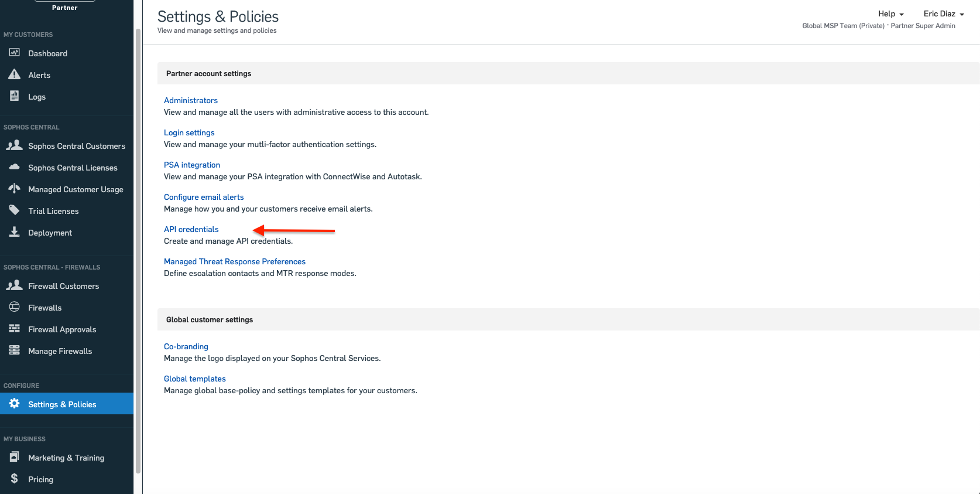Viewport: 980px width, 494px height.
Task: Click the API credentials link
Action: pyautogui.click(x=191, y=229)
